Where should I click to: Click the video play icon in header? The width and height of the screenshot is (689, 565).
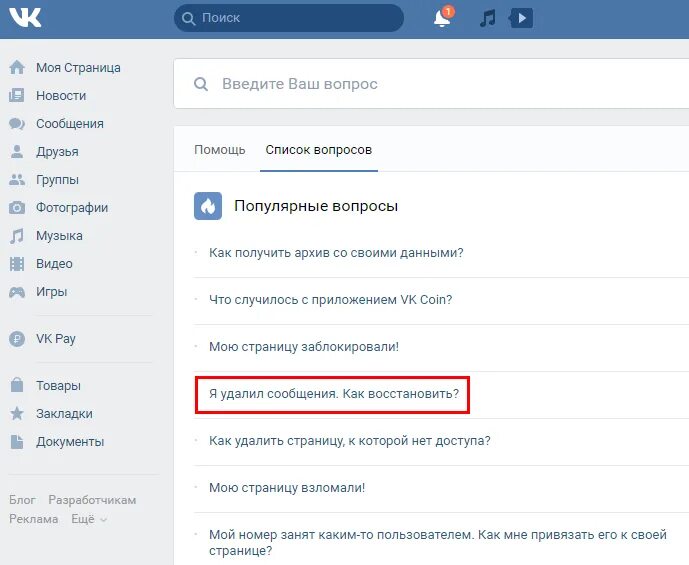point(521,18)
